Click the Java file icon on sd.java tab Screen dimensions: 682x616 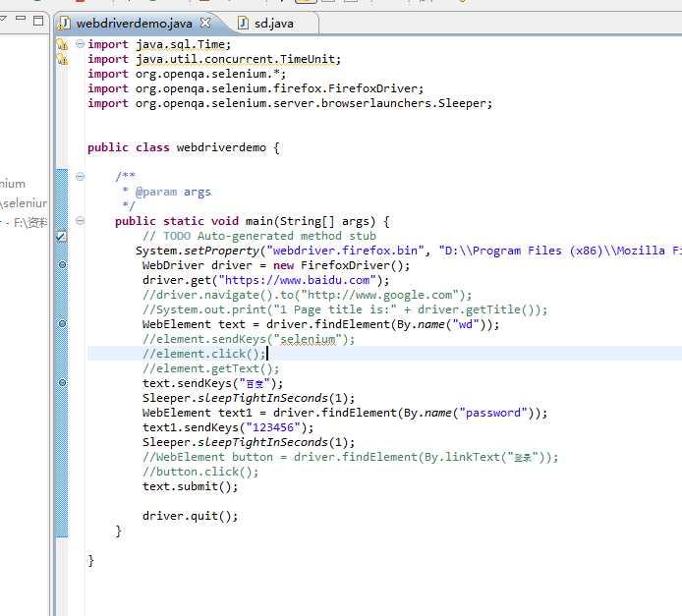(x=243, y=23)
